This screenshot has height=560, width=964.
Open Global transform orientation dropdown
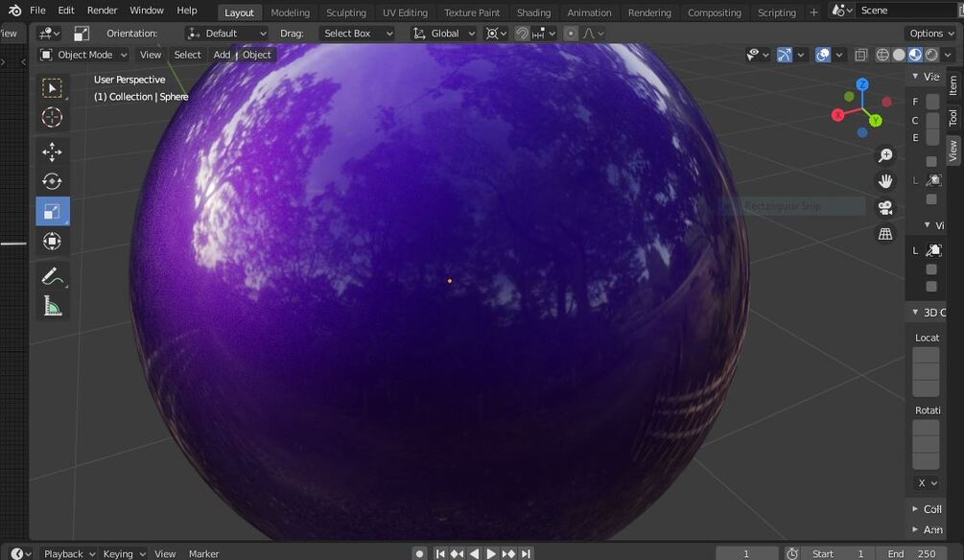click(x=444, y=34)
